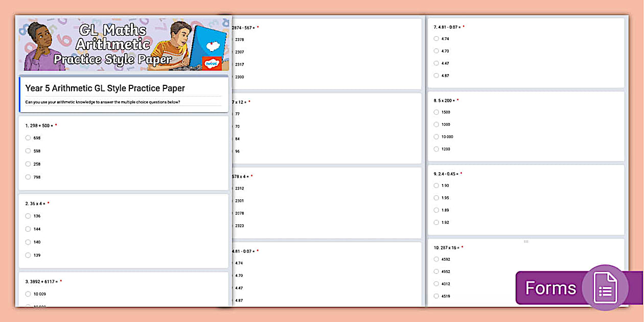Click the drag handle above question 10

tap(525, 241)
